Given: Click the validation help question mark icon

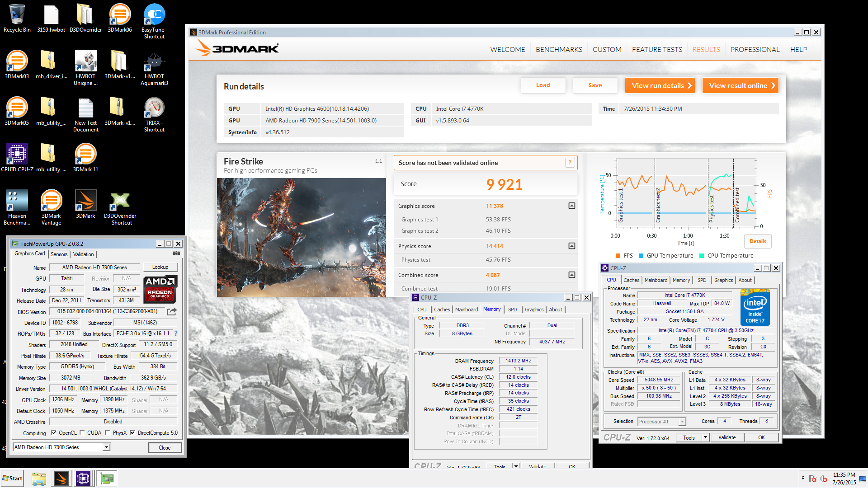Looking at the screenshot, I should (x=570, y=163).
